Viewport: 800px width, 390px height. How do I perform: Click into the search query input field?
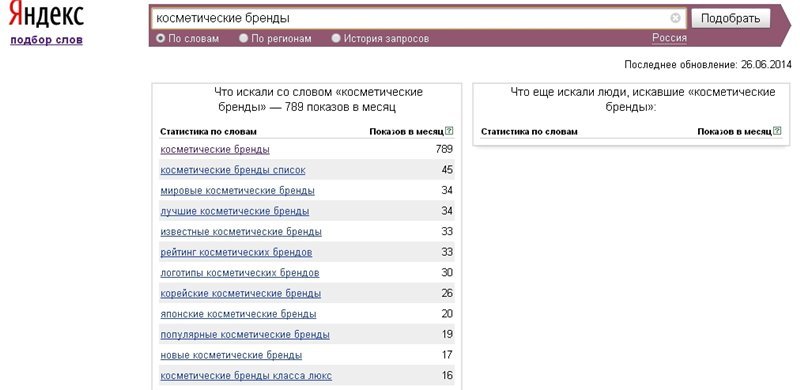tap(411, 18)
